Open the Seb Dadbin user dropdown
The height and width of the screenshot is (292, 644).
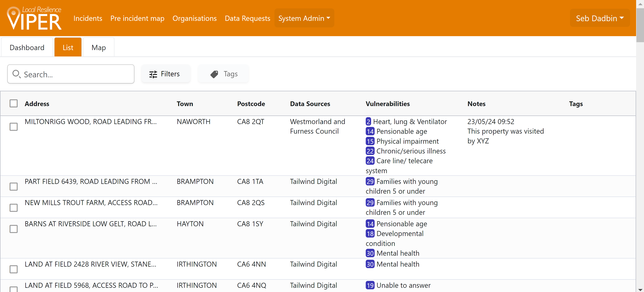(x=600, y=18)
